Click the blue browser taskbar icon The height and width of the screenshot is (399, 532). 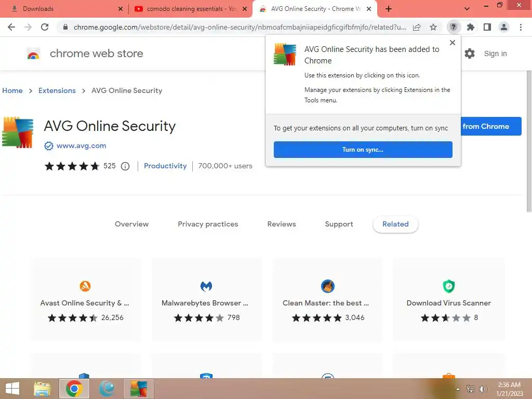107,389
